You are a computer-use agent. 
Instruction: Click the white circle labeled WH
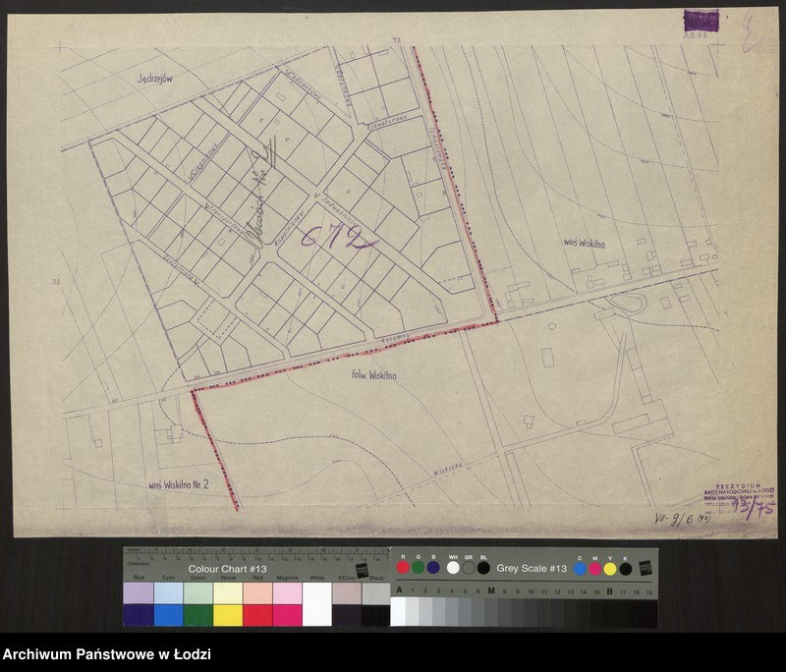click(x=453, y=568)
